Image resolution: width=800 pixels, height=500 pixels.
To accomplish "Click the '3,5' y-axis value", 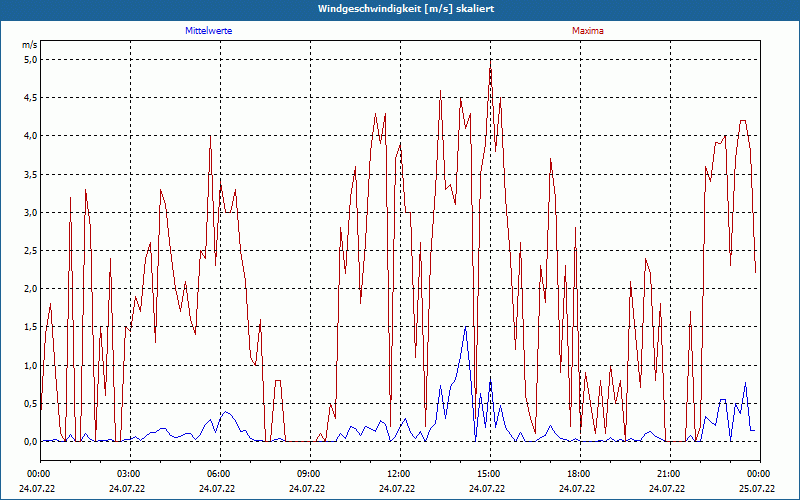I will 31,174.
